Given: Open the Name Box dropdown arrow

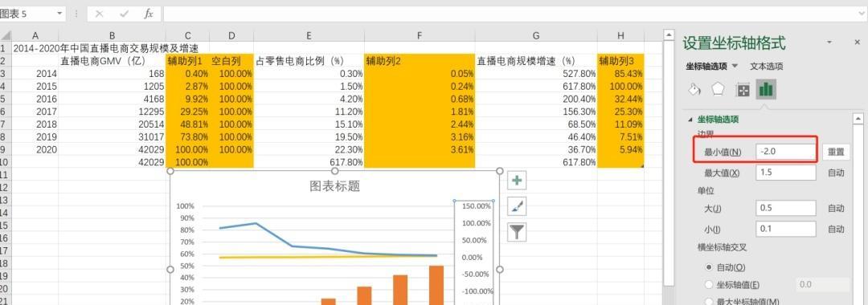Looking at the screenshot, I should (x=59, y=14).
